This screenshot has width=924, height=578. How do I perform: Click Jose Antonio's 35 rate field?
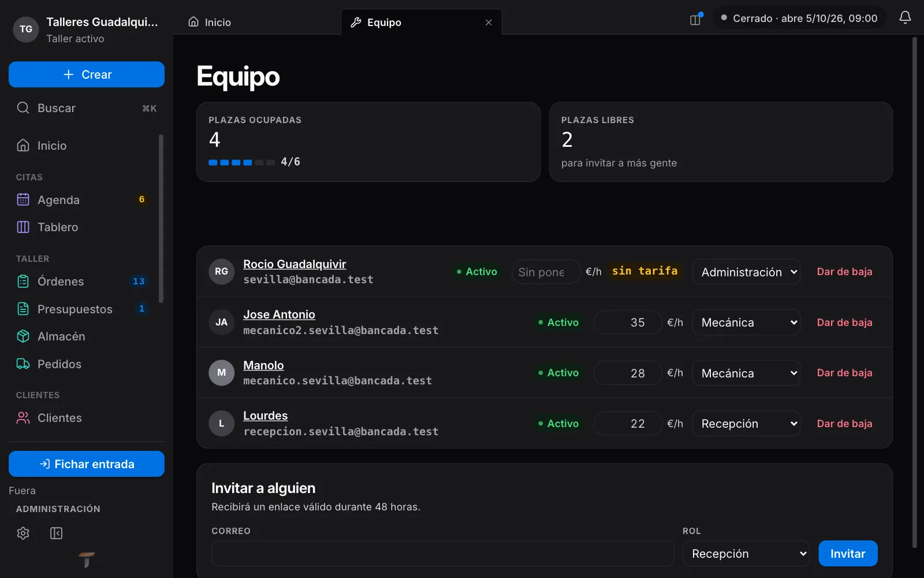[x=628, y=323]
